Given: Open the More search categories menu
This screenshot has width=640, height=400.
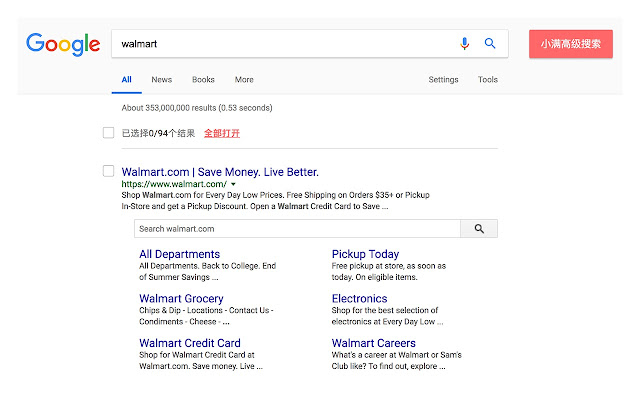Looking at the screenshot, I should click(x=244, y=80).
